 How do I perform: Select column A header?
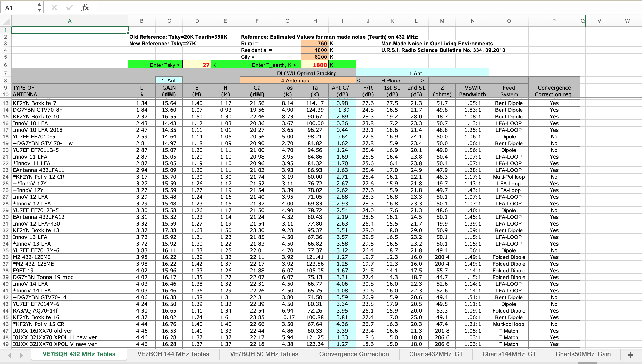pyautogui.click(x=70, y=21)
